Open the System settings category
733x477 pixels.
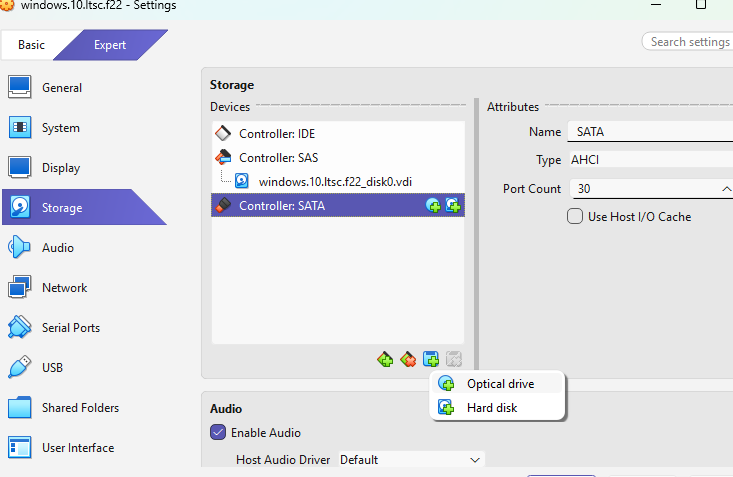pyautogui.click(x=60, y=128)
